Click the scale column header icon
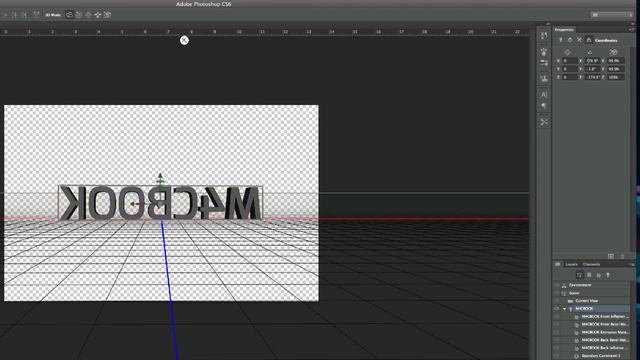Viewport: 640px width, 360px height. pyautogui.click(x=613, y=52)
